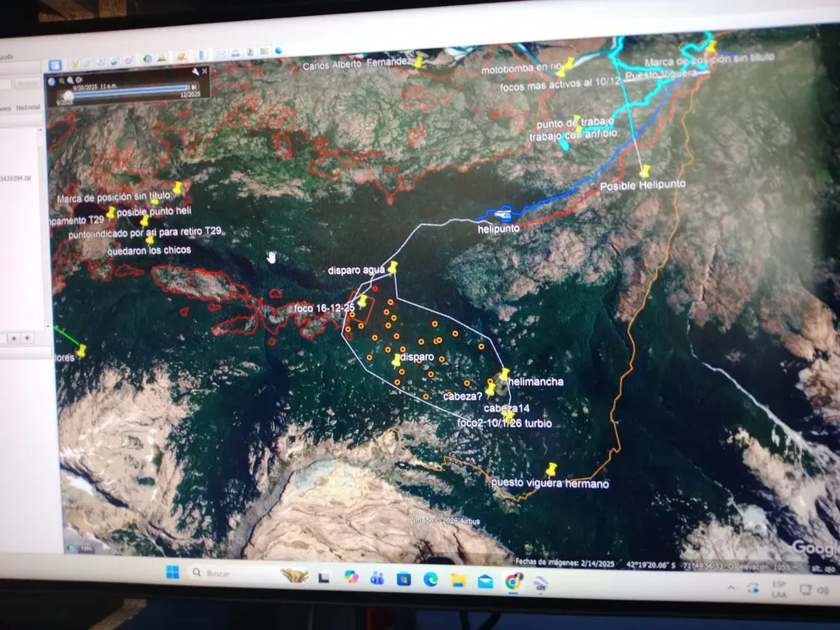840x630 pixels.
Task: Select the Add Polygon tool
Action: coord(87,63)
